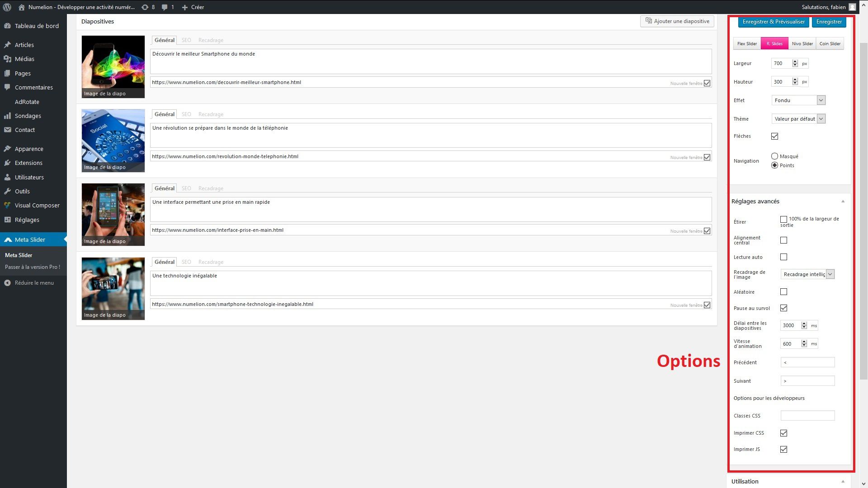Open the Effet dropdown showing Fondu
The height and width of the screenshot is (488, 868).
pyautogui.click(x=798, y=100)
